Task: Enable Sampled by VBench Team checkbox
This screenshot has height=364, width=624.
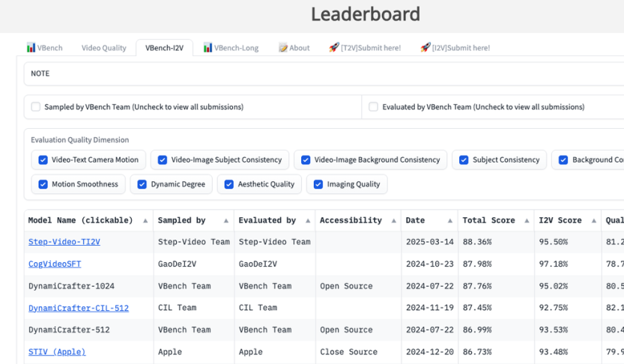Action: pos(36,106)
